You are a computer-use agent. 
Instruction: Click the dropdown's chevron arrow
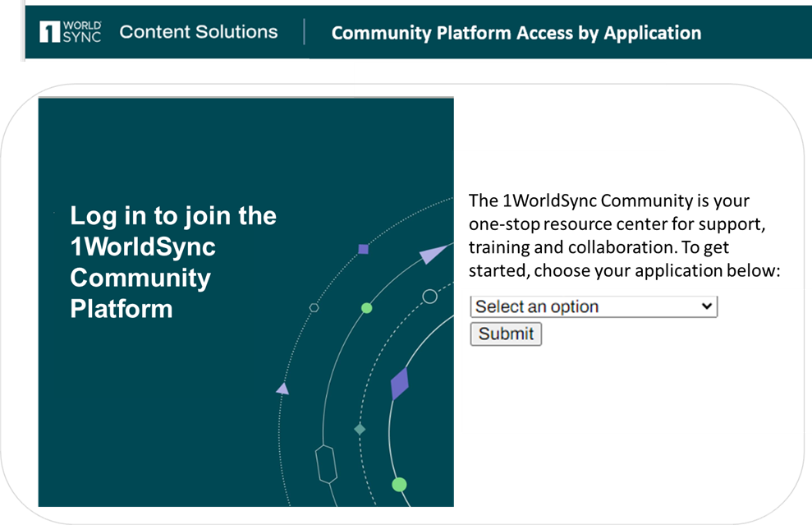point(708,306)
